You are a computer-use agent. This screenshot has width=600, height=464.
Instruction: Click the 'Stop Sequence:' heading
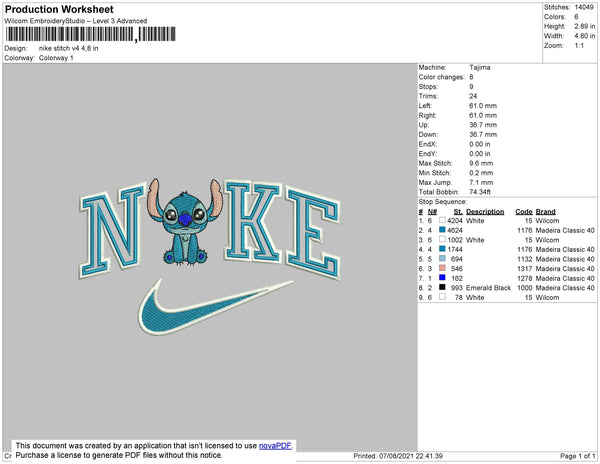coord(443,202)
